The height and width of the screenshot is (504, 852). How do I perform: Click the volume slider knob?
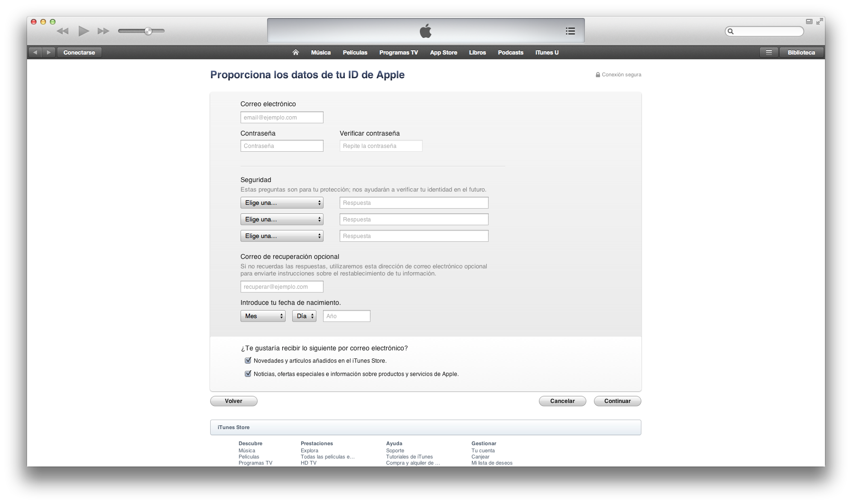pyautogui.click(x=148, y=31)
